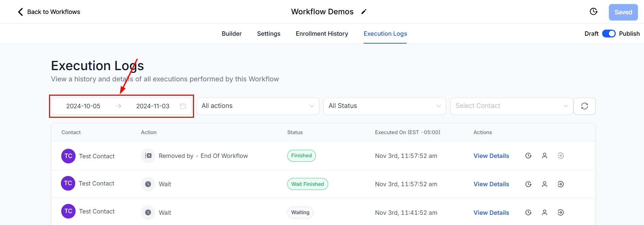
Task: Click contact profile icon in Wait Finished row
Action: click(x=545, y=184)
